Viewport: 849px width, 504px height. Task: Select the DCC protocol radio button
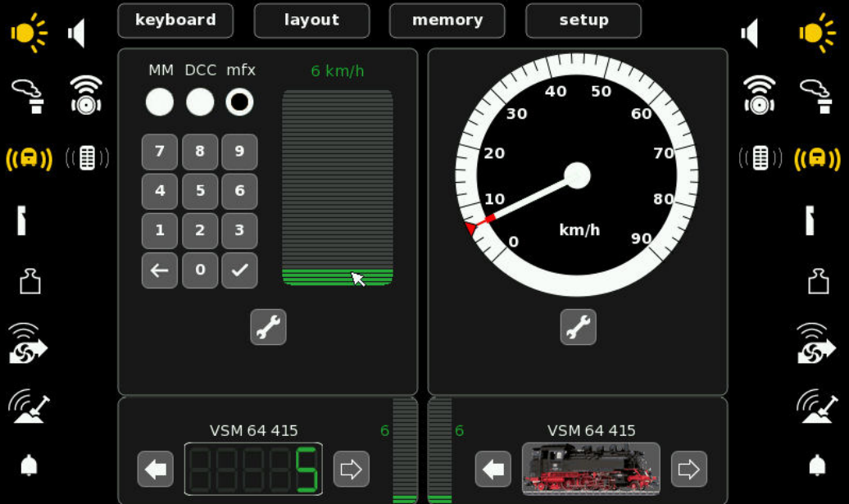click(x=200, y=102)
